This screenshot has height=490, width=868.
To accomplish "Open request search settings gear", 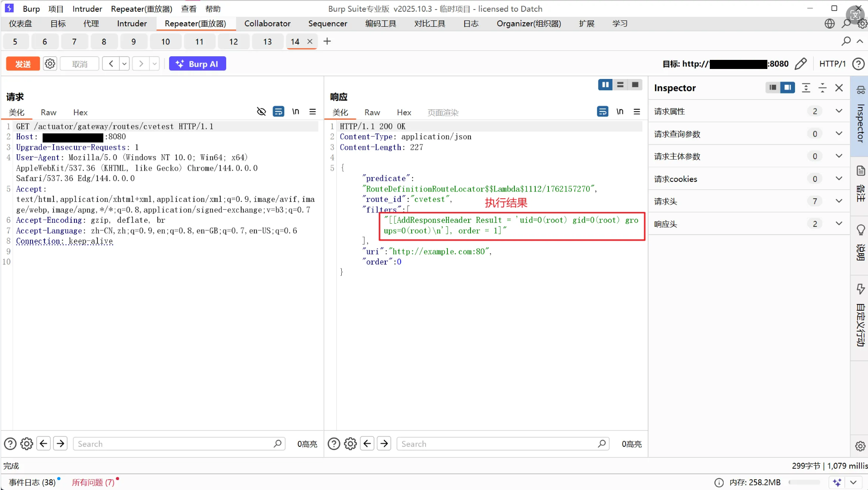I will point(27,444).
